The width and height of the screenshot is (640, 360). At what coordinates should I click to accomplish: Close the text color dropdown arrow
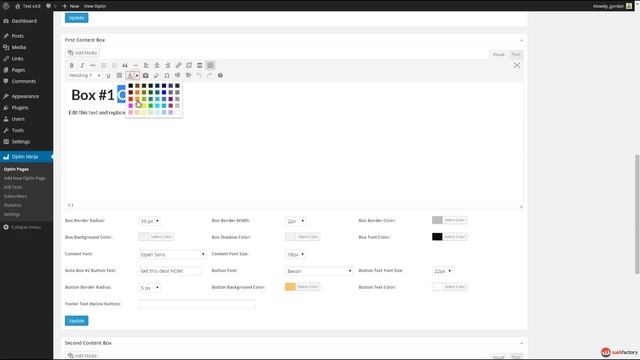(x=137, y=76)
